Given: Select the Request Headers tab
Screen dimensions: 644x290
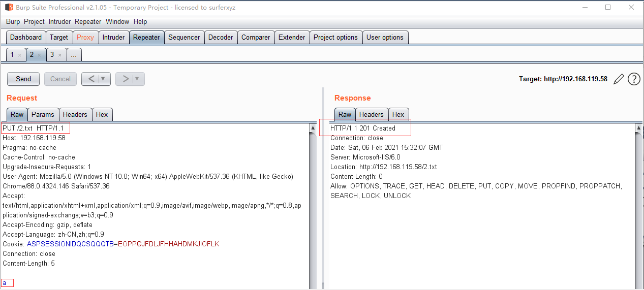Looking at the screenshot, I should pos(75,114).
